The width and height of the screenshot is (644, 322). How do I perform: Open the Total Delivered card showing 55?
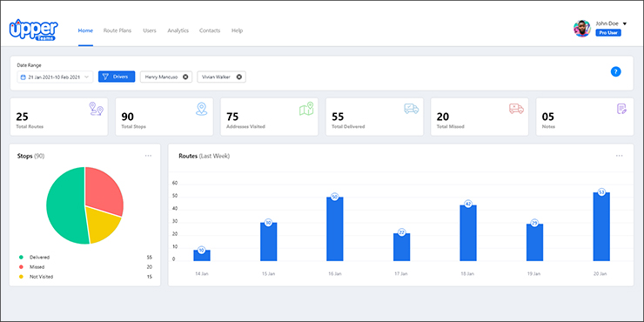[374, 117]
